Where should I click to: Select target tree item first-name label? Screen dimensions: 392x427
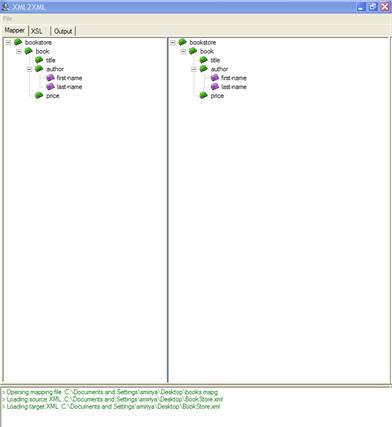click(x=234, y=78)
